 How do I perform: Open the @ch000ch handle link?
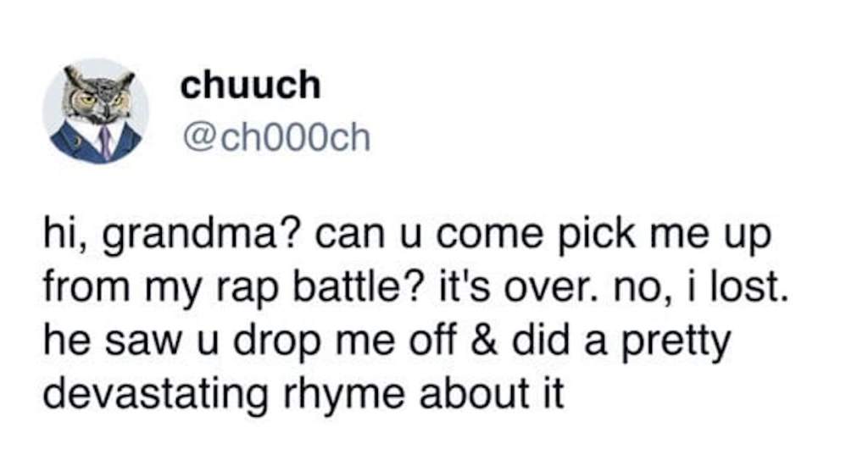tap(275, 136)
